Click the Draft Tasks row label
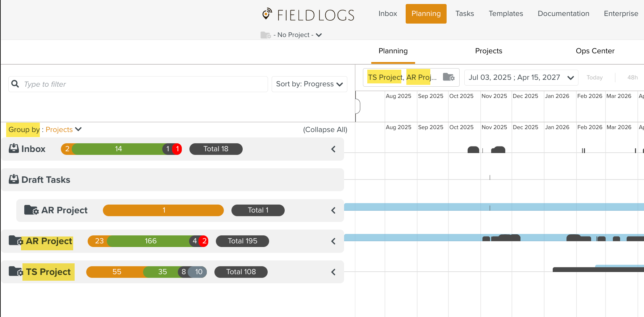The height and width of the screenshot is (317, 644). (46, 180)
